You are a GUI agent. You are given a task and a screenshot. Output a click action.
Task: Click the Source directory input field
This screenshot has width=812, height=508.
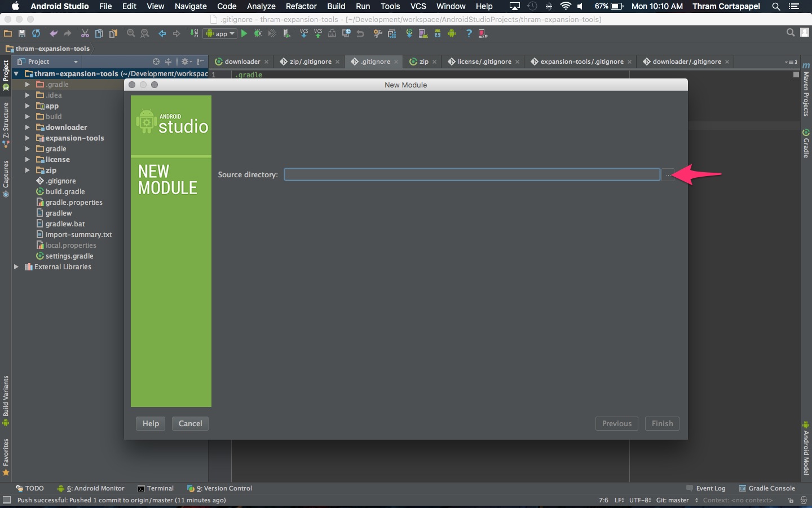(x=472, y=174)
